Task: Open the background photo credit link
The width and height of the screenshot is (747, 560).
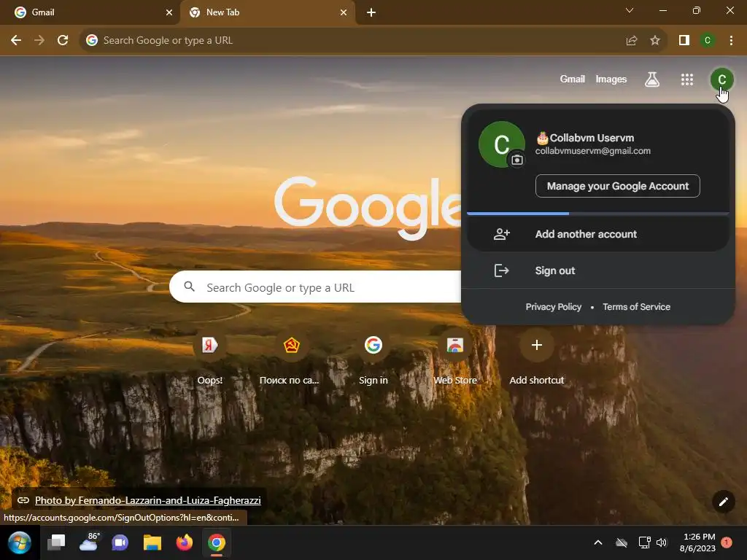Action: coord(147,500)
